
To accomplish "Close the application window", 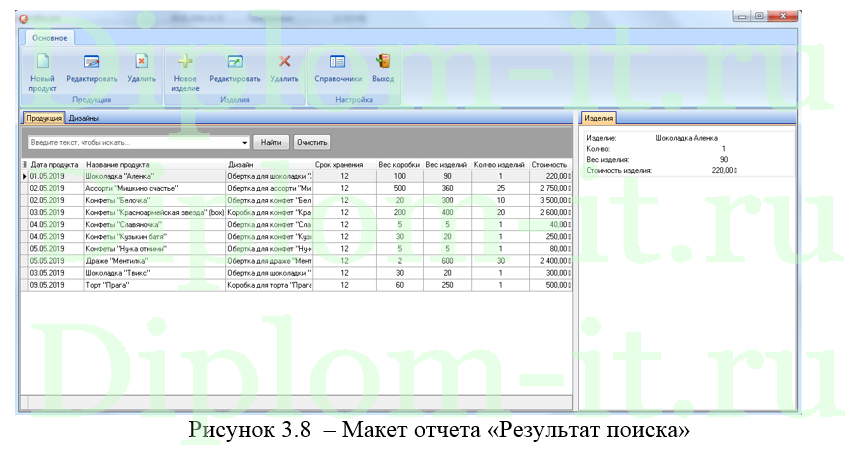I will (x=783, y=16).
